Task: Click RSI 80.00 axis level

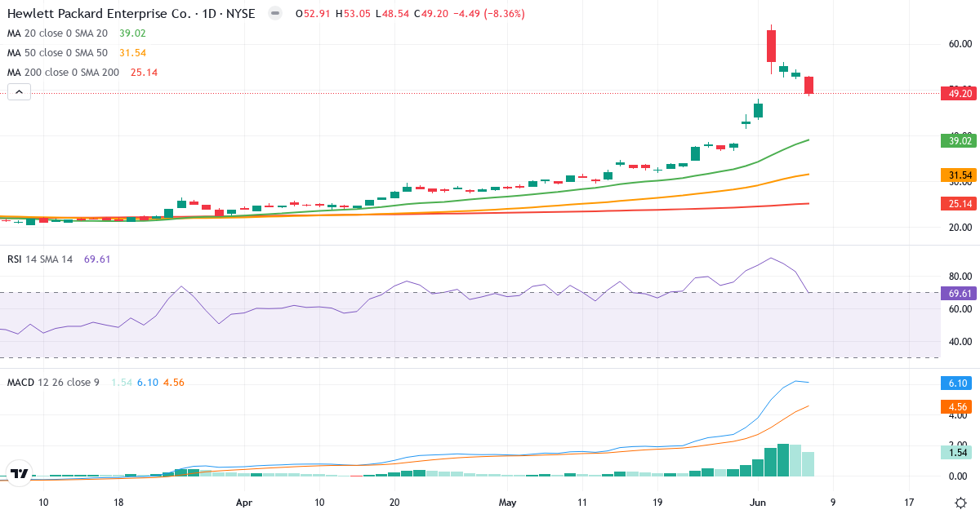Action: 959,276
